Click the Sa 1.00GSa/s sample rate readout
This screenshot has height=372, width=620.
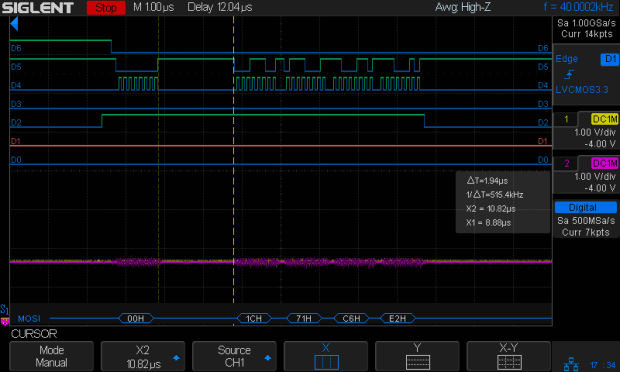(586, 23)
